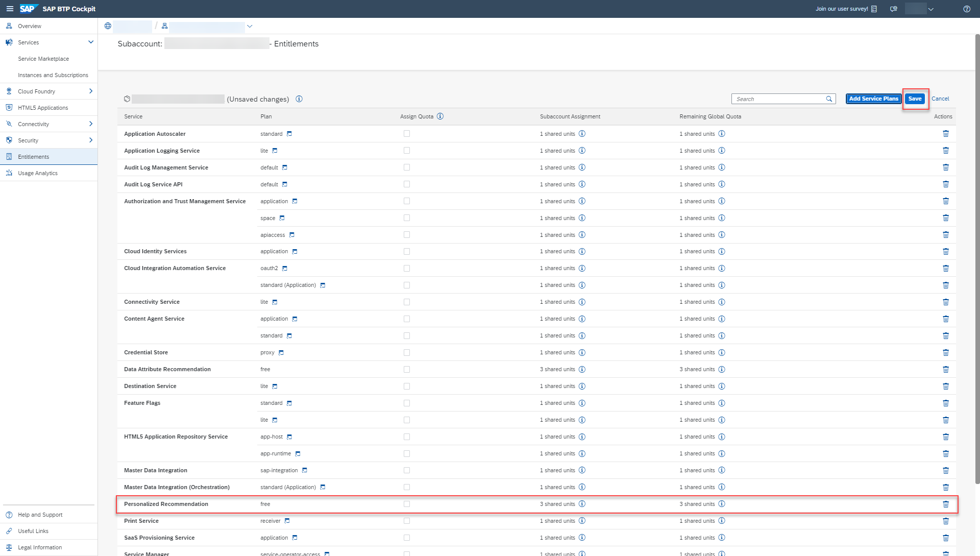Save the entitlement changes
980x556 pixels.
pyautogui.click(x=915, y=99)
